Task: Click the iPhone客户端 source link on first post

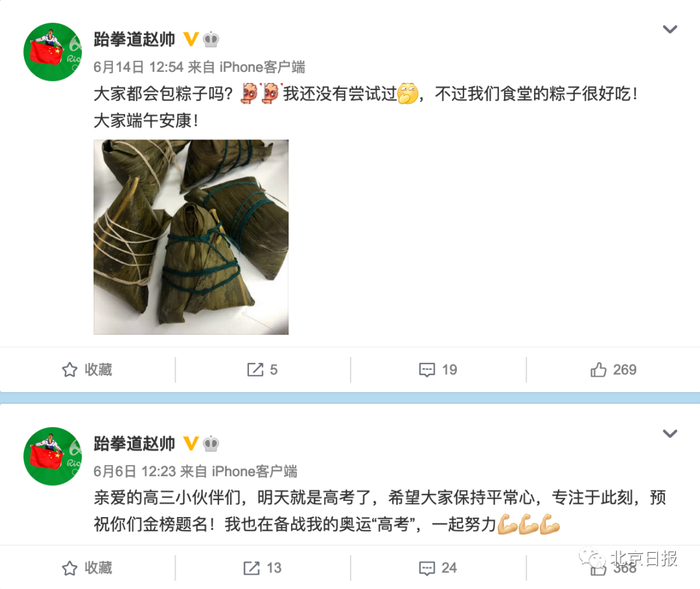Action: point(262,67)
